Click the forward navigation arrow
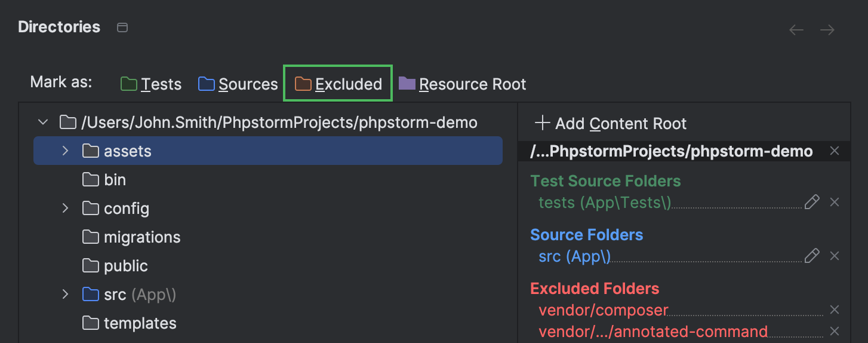Screen dimensions: 868x343 pyautogui.click(x=827, y=30)
